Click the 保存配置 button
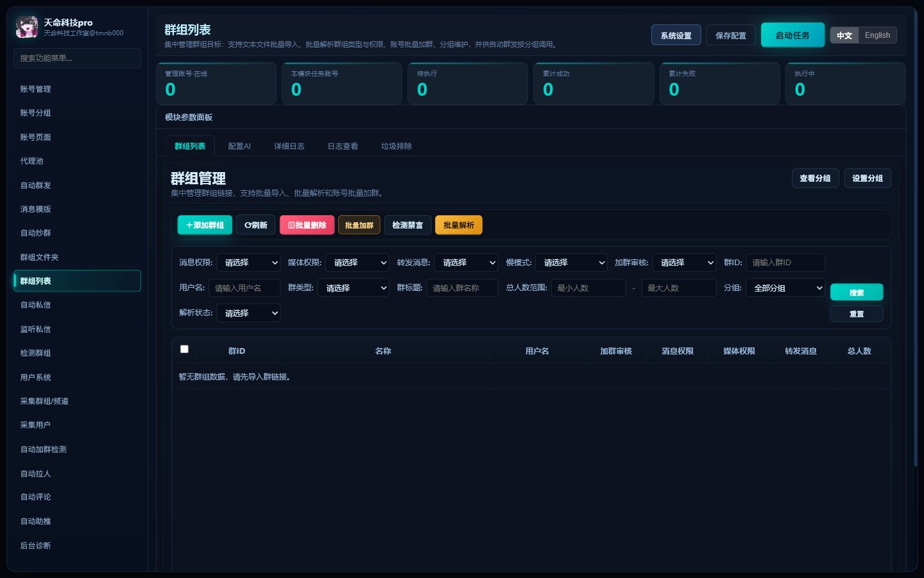Screen dimensions: 924x578 click(731, 35)
